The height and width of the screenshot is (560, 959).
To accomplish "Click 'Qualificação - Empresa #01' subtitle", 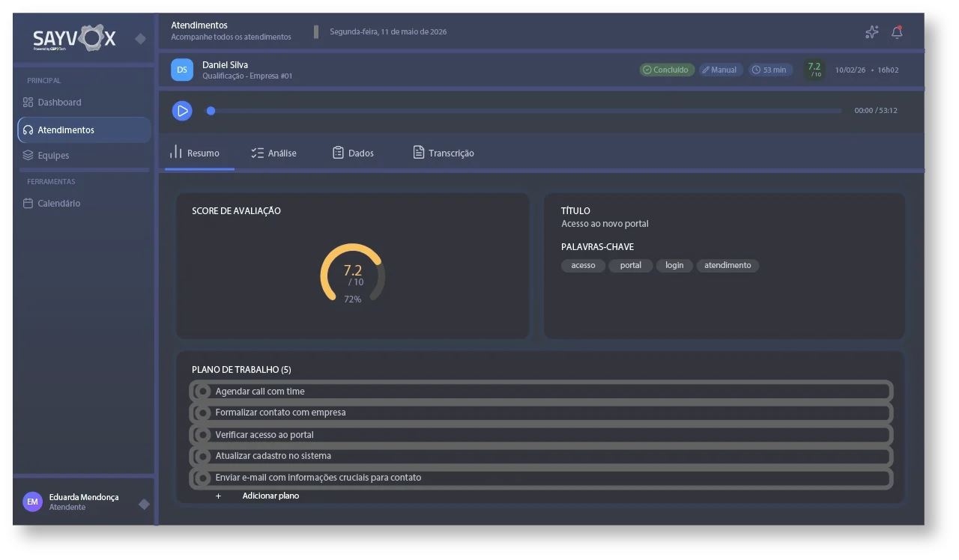I will coord(247,76).
